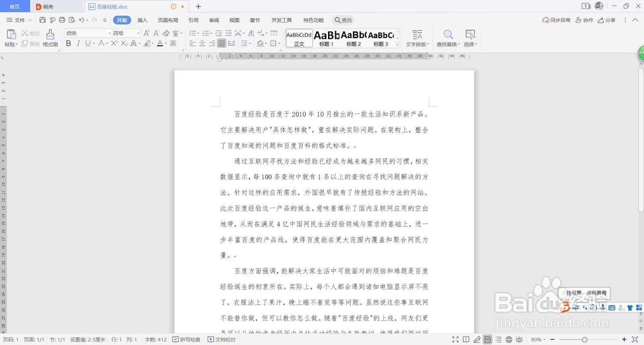
Task: Switch to web layout globe icon
Action: (x=509, y=339)
